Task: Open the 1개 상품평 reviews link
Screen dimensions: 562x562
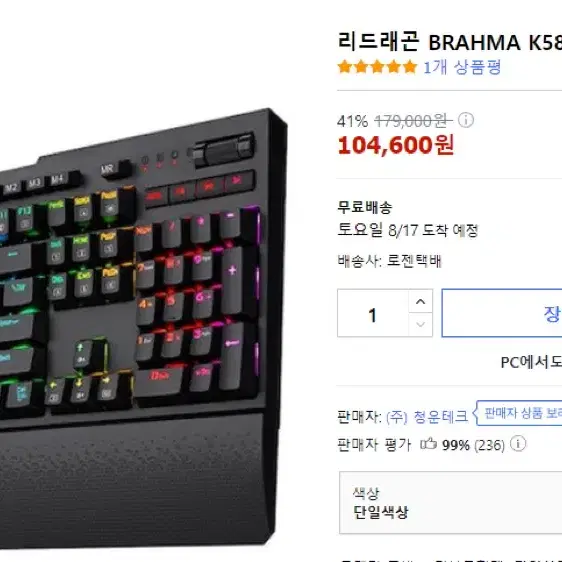Action: [x=462, y=67]
